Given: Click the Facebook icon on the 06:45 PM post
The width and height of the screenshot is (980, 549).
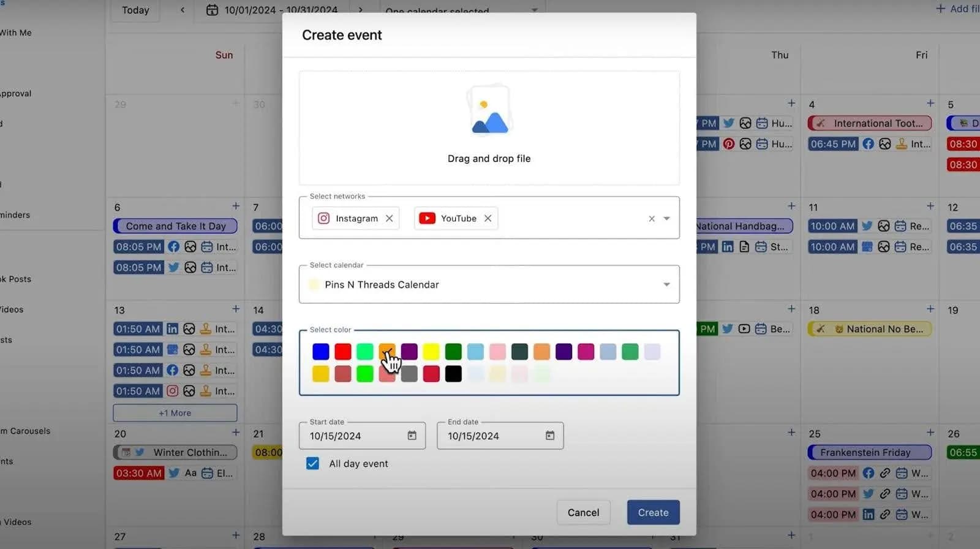Looking at the screenshot, I should 869,144.
